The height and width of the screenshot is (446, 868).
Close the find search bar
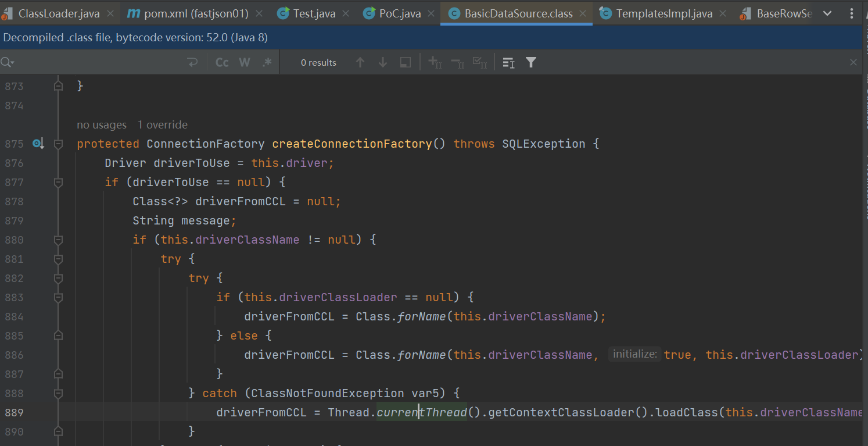pyautogui.click(x=853, y=63)
